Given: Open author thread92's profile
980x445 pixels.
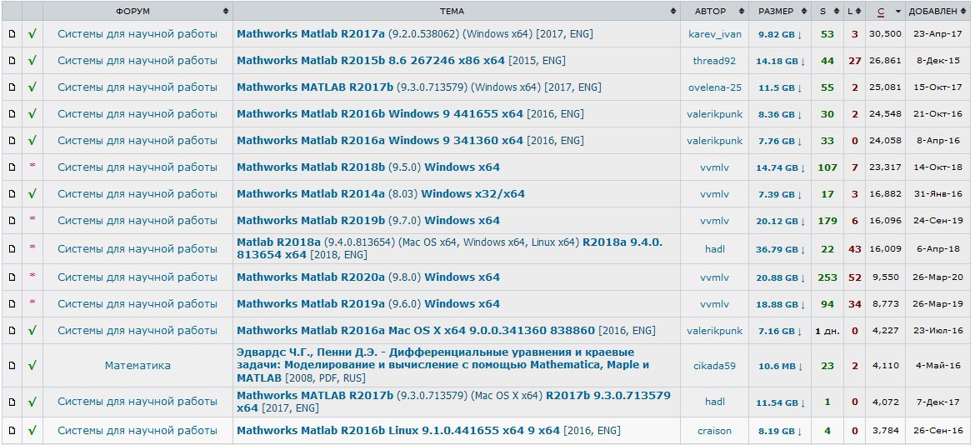Looking at the screenshot, I should coord(714,61).
